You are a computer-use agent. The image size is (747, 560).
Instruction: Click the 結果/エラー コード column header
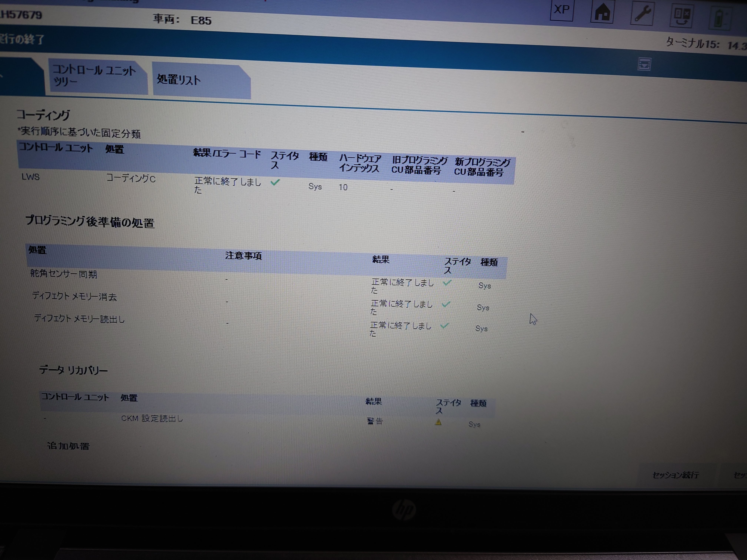(x=227, y=154)
